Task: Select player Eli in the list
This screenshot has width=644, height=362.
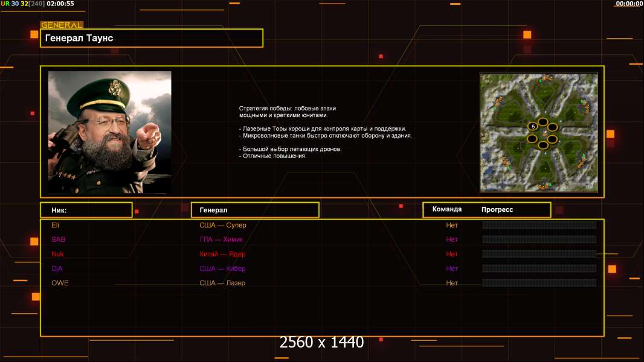Action: pyautogui.click(x=56, y=225)
